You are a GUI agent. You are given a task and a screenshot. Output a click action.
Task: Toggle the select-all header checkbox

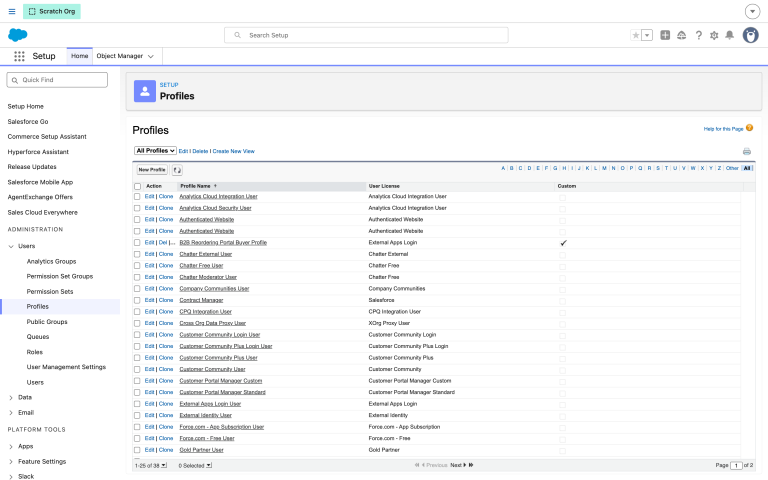coord(138,187)
